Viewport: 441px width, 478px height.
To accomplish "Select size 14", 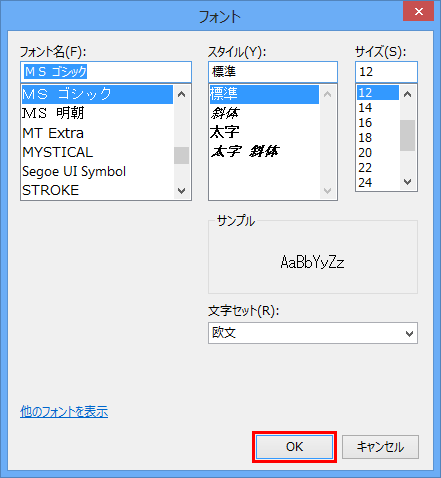I will [378, 108].
